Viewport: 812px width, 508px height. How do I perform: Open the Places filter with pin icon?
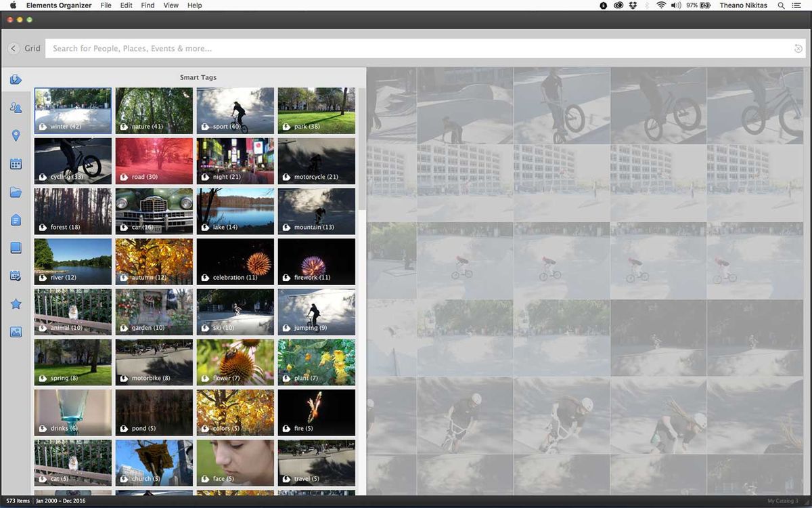pos(16,135)
